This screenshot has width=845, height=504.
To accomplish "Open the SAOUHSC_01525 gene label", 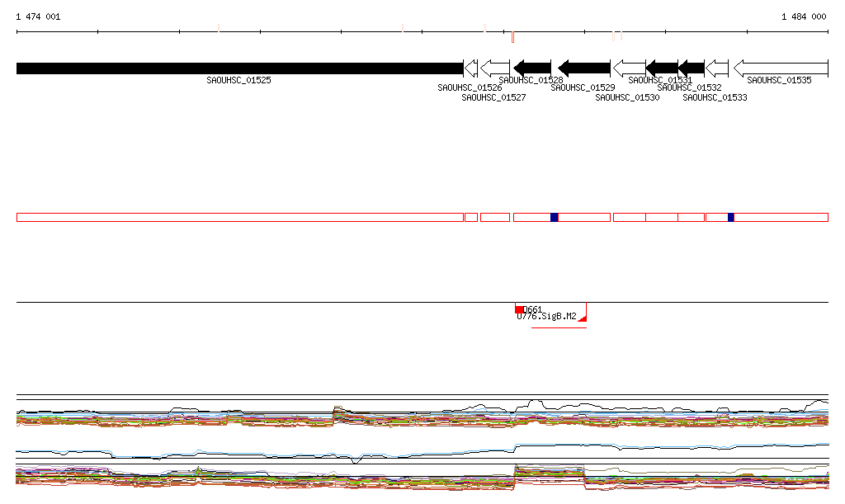I will tap(238, 80).
